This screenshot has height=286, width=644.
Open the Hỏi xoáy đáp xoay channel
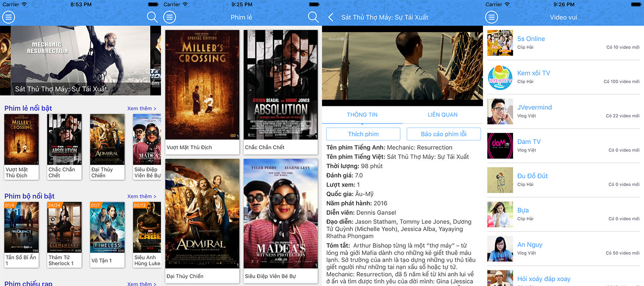[x=544, y=279]
